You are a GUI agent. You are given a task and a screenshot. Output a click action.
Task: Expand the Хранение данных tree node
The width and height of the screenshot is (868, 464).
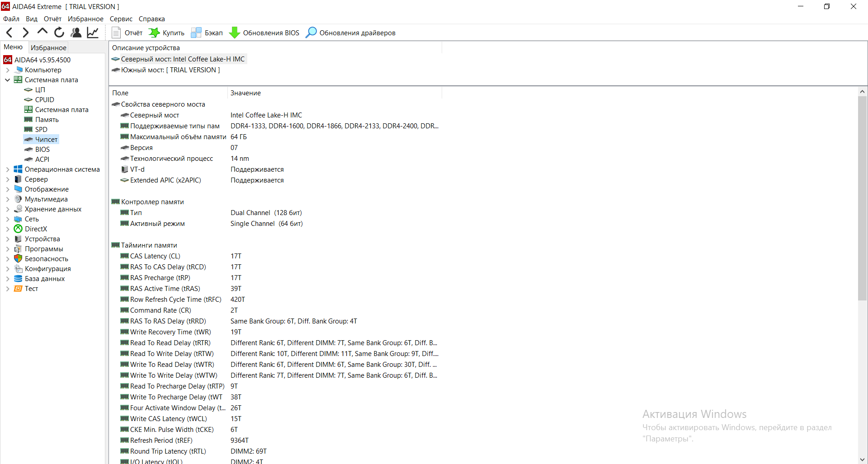(x=8, y=209)
